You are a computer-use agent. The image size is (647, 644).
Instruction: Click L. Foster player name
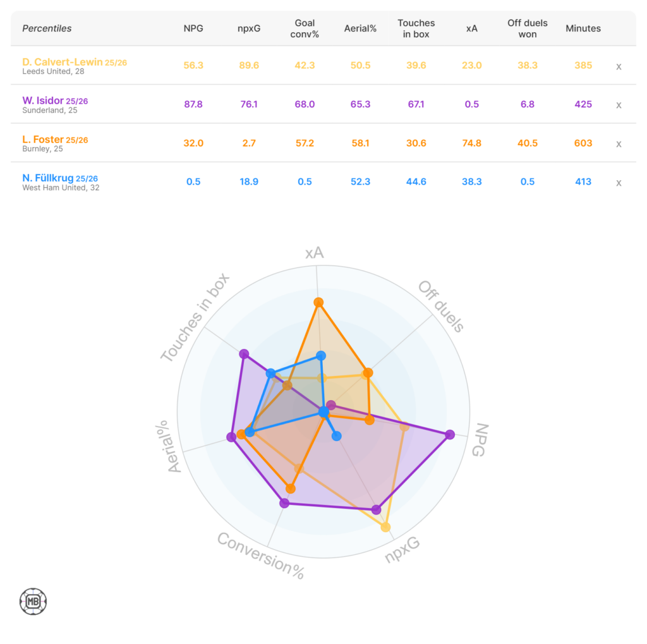pyautogui.click(x=43, y=139)
